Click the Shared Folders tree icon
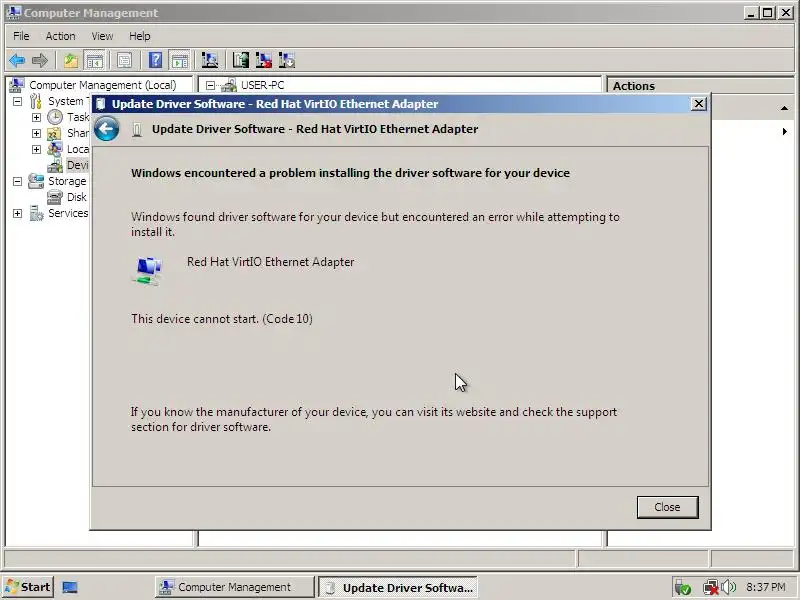This screenshot has width=800, height=600. [55, 133]
